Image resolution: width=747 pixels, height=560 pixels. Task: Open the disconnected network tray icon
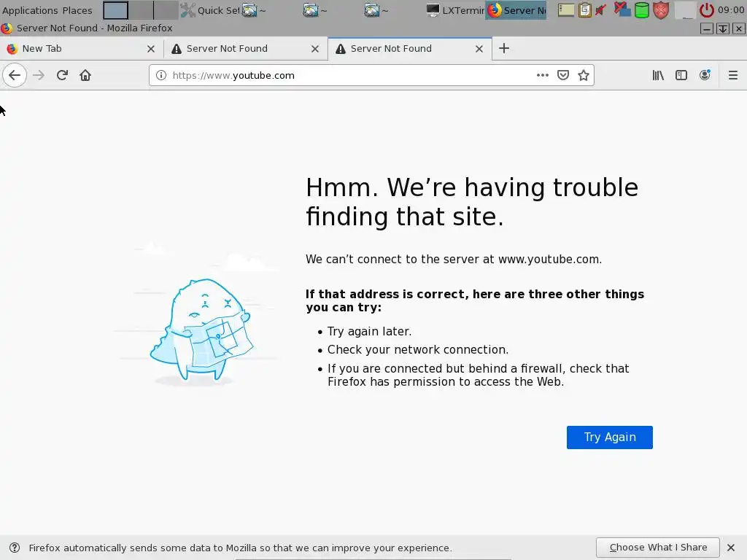(622, 9)
